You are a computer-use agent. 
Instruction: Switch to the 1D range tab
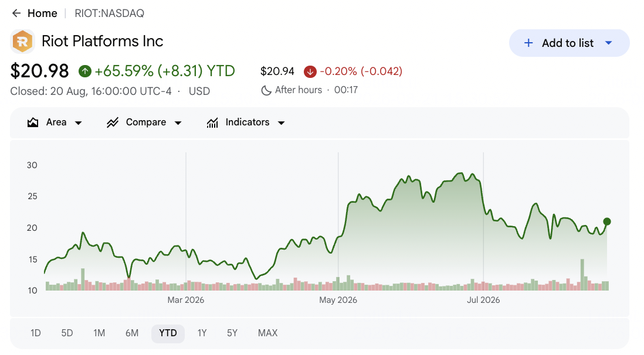pos(36,333)
